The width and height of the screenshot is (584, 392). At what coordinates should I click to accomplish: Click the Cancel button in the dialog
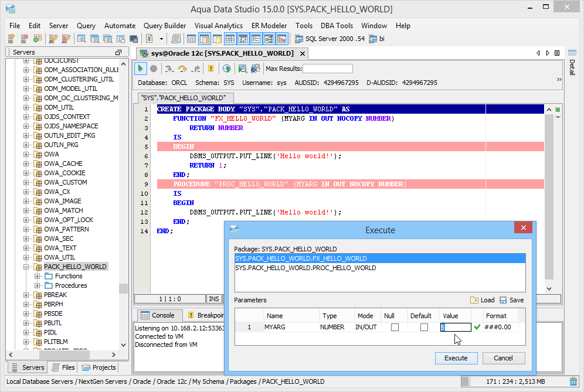pos(503,358)
